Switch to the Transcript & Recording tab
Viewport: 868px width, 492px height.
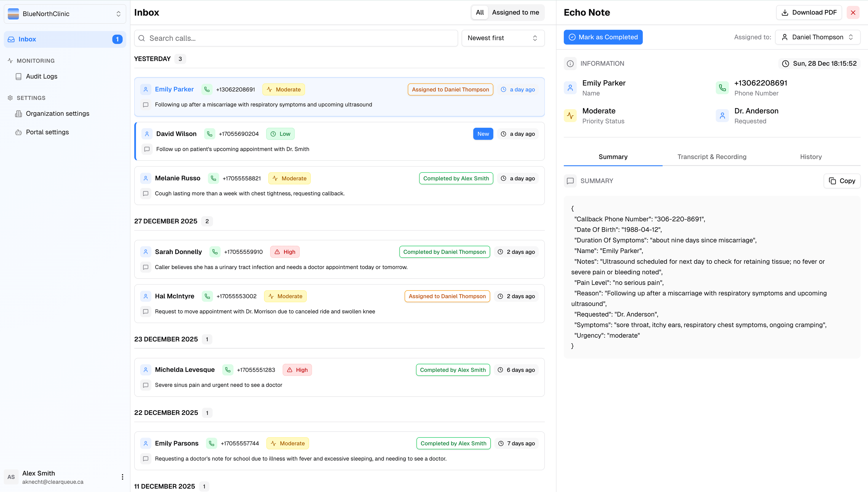[712, 156]
